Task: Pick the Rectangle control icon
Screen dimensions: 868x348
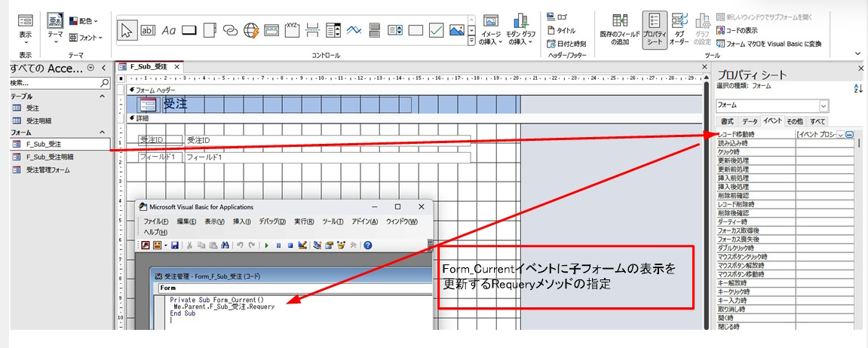Action: pos(416,30)
